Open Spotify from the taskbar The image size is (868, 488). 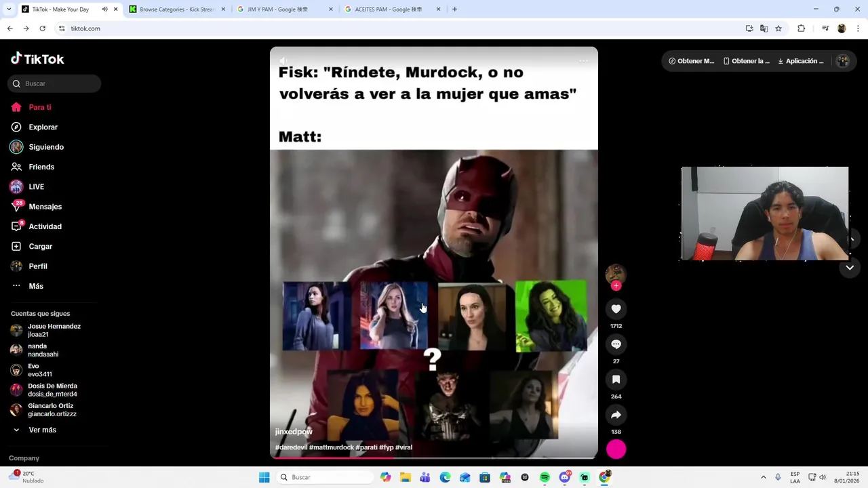[x=545, y=477]
